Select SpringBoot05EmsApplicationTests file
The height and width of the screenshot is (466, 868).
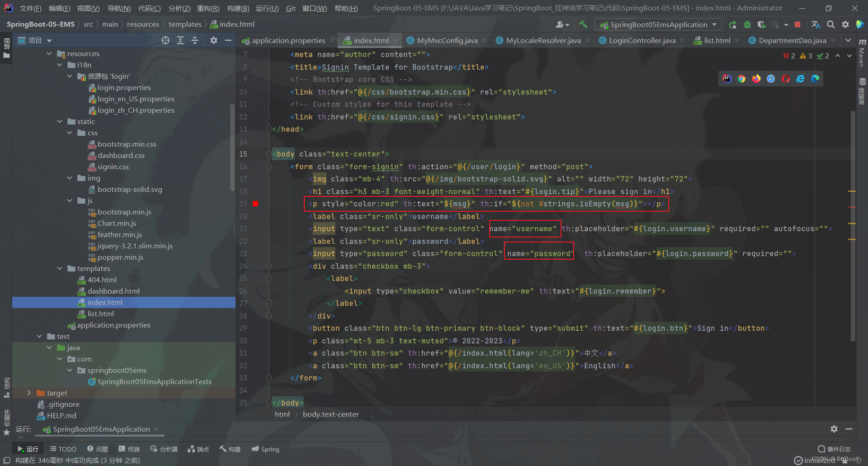154,381
